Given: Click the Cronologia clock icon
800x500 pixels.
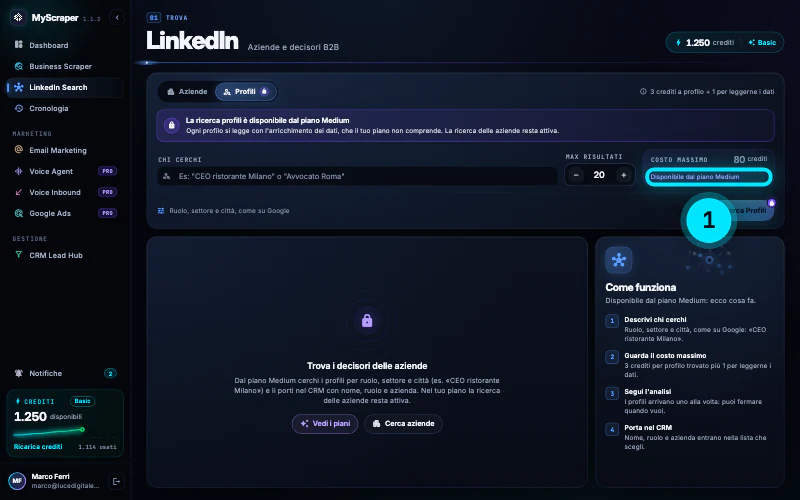Looking at the screenshot, I should point(19,108).
